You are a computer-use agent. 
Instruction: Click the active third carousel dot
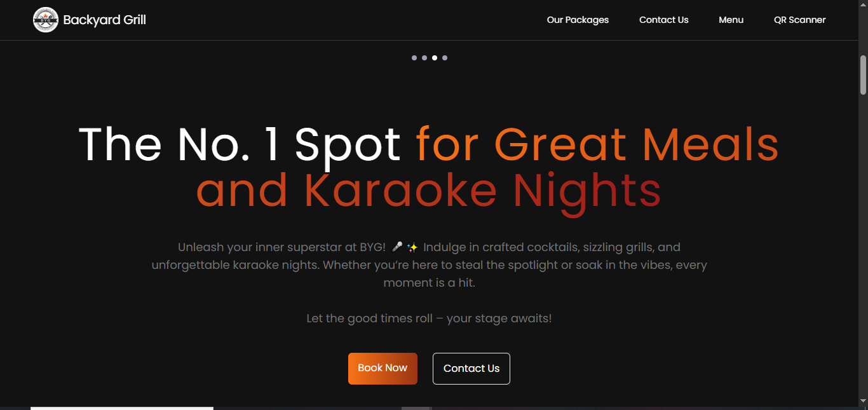(435, 58)
